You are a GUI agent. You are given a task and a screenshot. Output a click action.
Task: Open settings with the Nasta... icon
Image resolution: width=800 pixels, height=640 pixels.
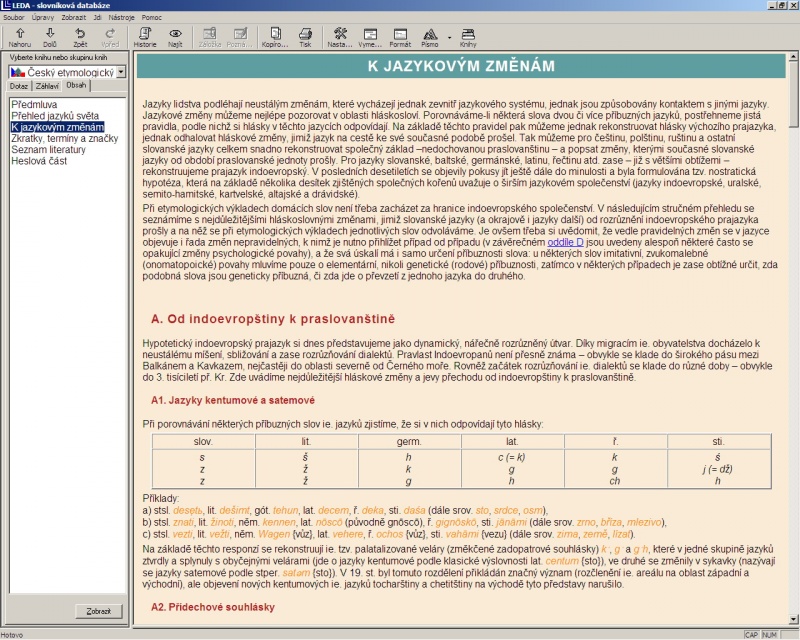340,37
